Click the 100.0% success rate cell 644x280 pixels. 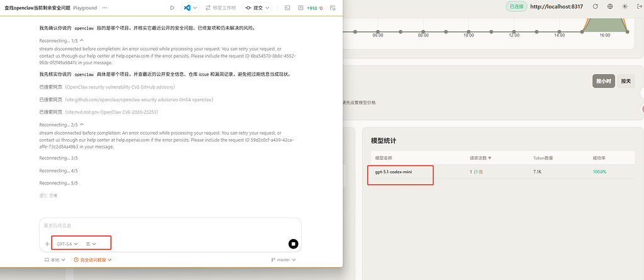[x=599, y=172]
